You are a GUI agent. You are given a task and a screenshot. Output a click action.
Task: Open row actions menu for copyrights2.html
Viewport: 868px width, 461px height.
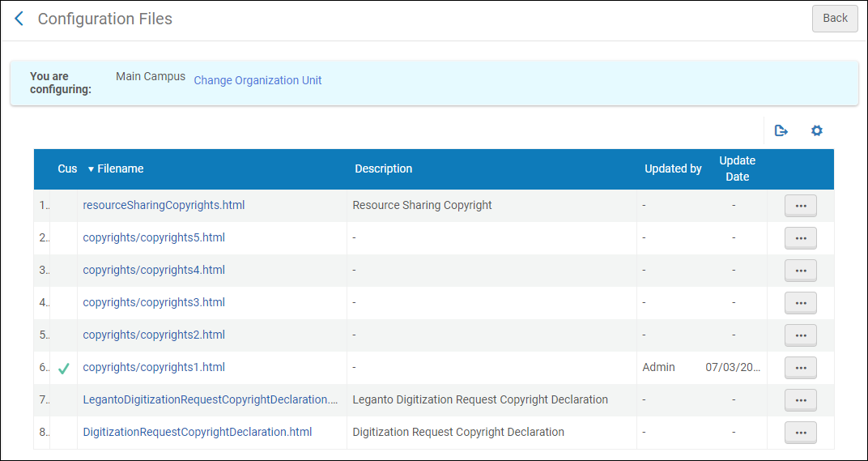[x=801, y=335]
